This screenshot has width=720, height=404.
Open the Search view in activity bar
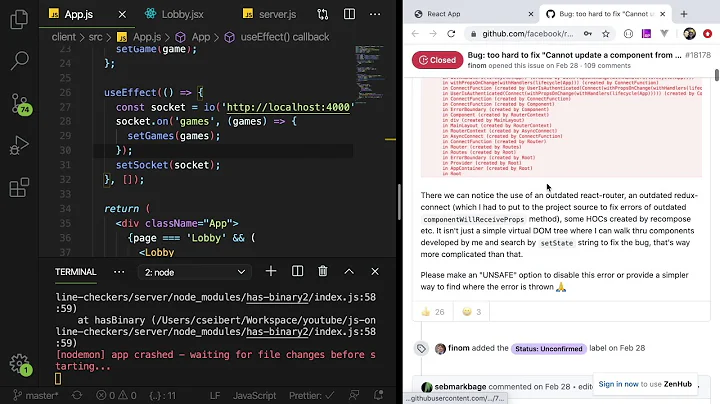[x=19, y=61]
